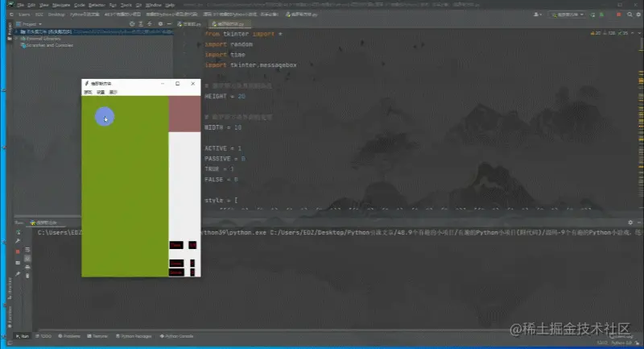
Task: Click the green debug bug icon
Action: (x=601, y=15)
